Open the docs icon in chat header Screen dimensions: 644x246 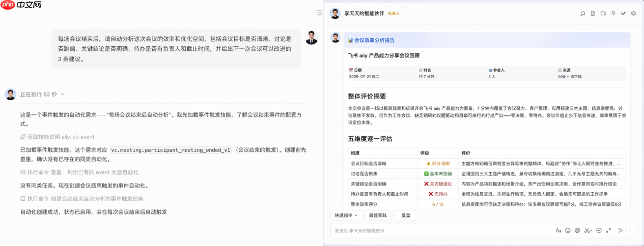(593, 13)
